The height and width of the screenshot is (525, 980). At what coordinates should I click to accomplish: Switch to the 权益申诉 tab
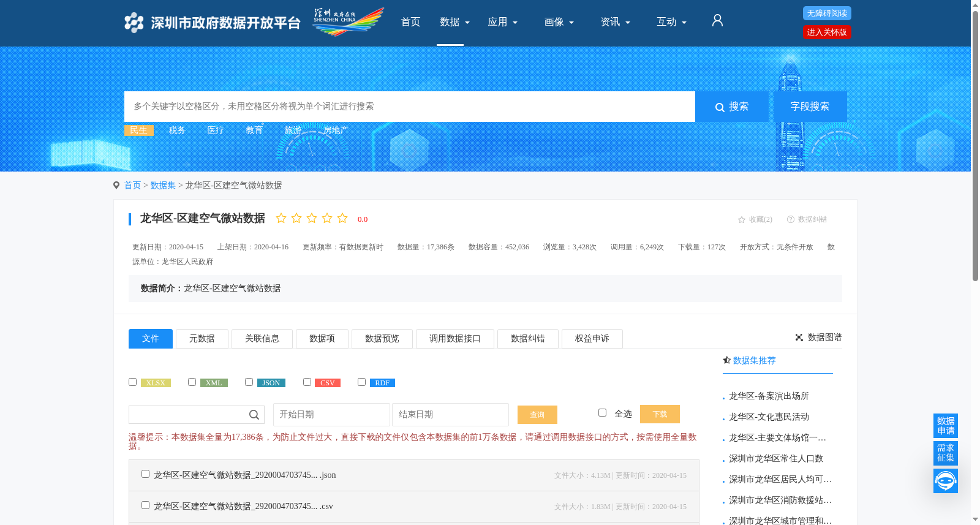tap(592, 339)
